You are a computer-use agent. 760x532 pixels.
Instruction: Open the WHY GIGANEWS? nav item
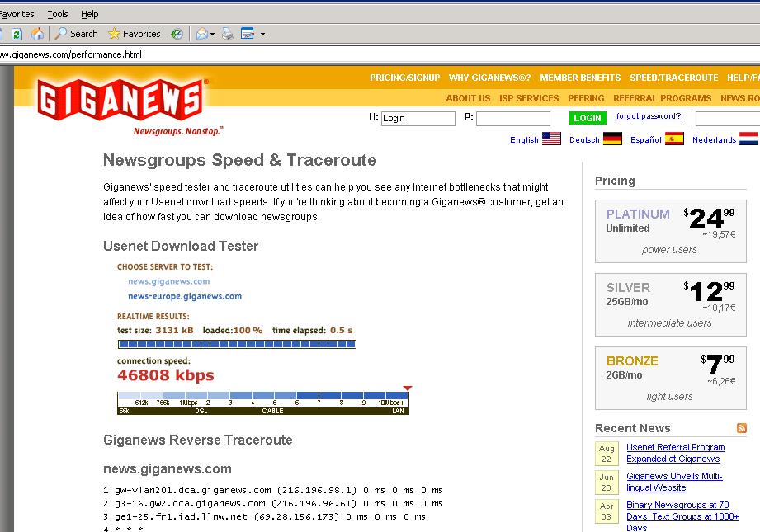(489, 78)
